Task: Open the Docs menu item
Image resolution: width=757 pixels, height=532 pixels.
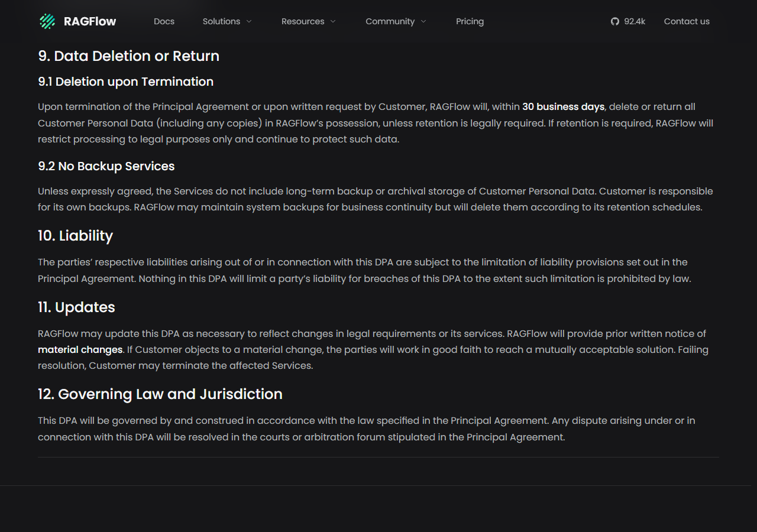Action: (x=164, y=21)
